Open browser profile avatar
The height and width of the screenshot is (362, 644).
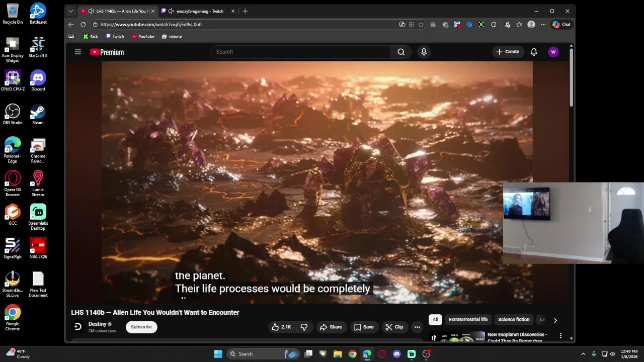click(x=531, y=24)
